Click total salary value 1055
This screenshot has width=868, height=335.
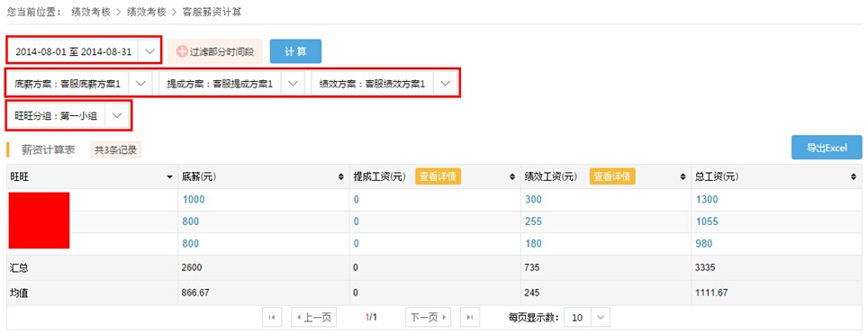point(707,222)
